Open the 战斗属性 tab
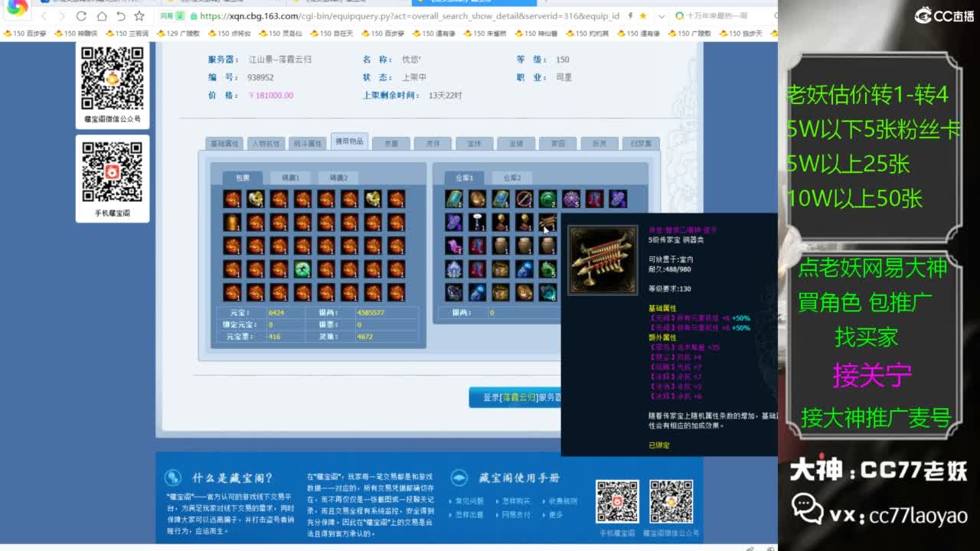The width and height of the screenshot is (980, 551). click(x=308, y=143)
